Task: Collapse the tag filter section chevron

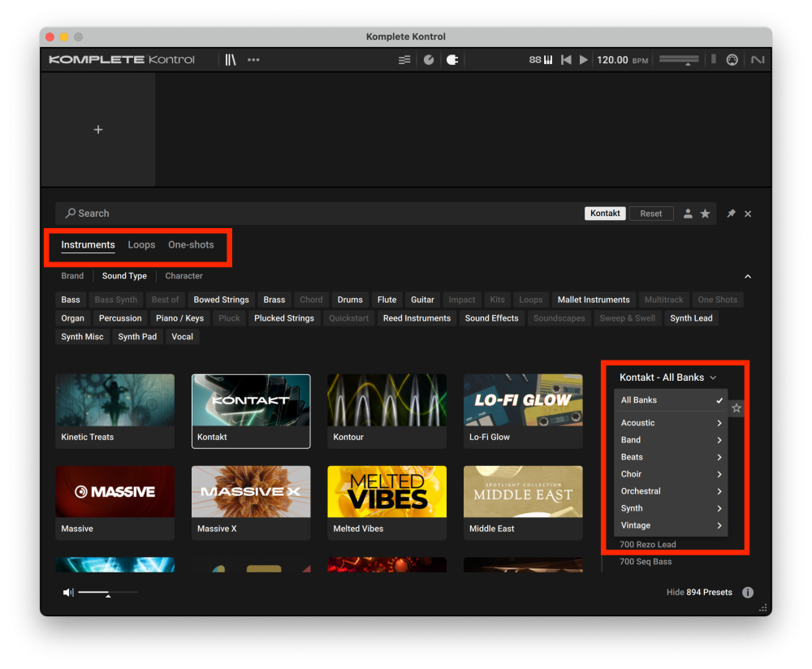Action: 748,277
